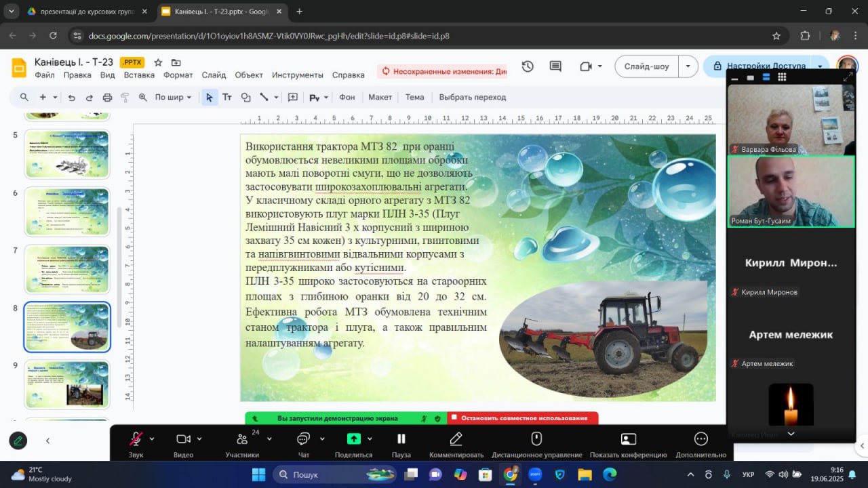Click the Слайд-шоу button
Viewport: 868px width, 488px height.
[x=646, y=66]
